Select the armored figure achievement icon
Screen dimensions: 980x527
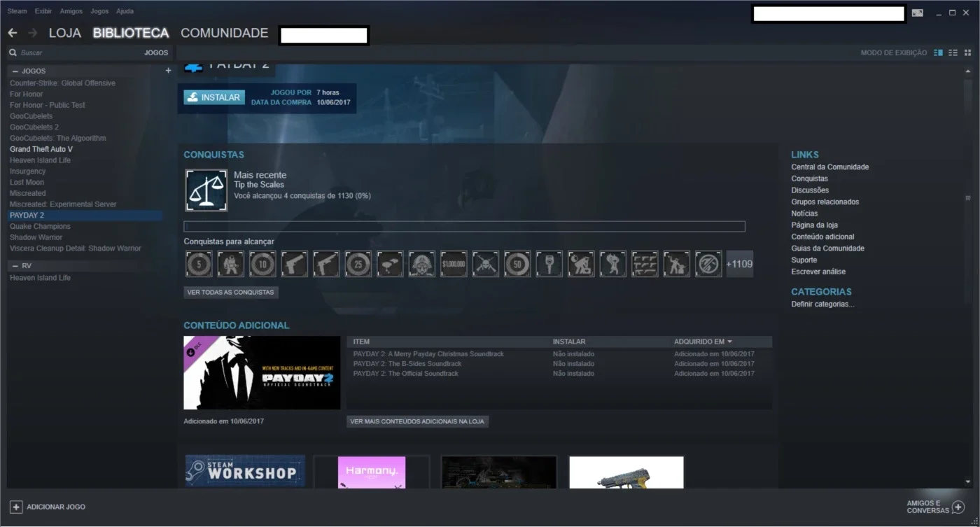[x=231, y=264]
